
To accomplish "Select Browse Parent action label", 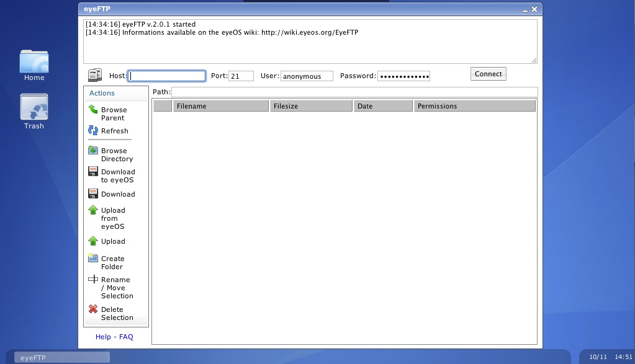I will [x=114, y=114].
